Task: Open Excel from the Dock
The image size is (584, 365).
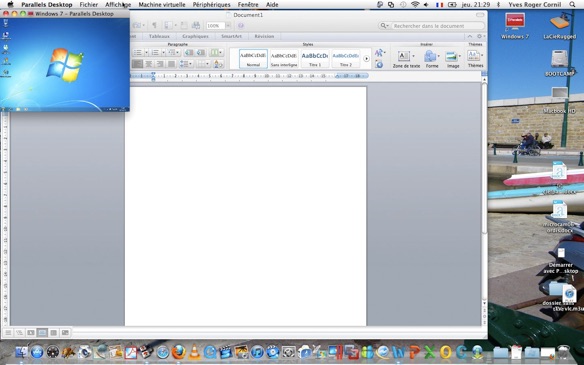Action: point(430,352)
